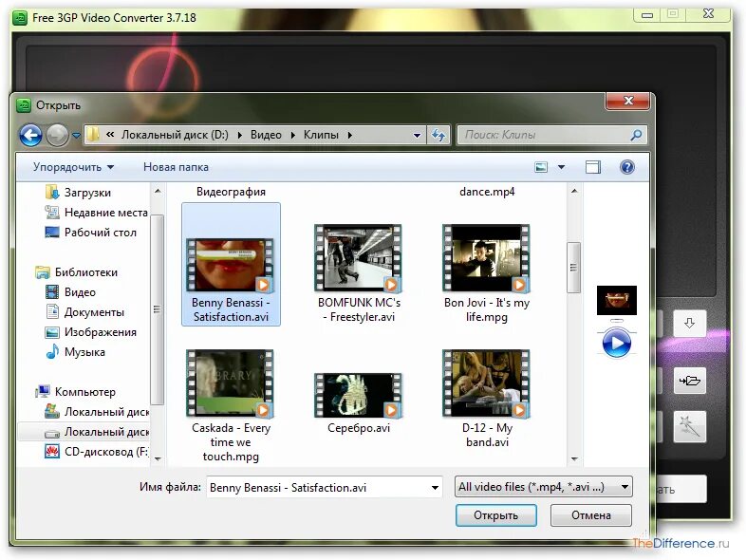Select the first Локальный диск under Компьютер

coord(97,412)
